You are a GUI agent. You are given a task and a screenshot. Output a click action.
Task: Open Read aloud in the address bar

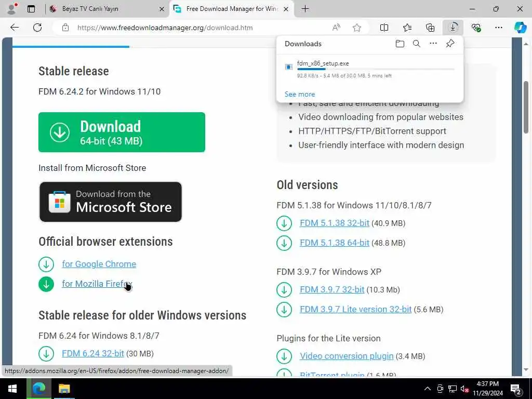click(336, 28)
